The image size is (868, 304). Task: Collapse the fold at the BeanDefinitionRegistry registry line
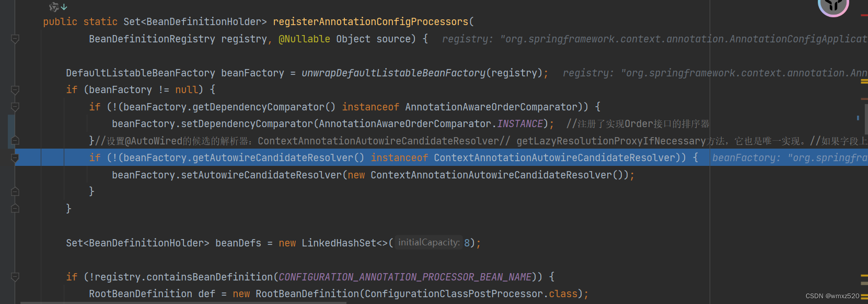15,39
